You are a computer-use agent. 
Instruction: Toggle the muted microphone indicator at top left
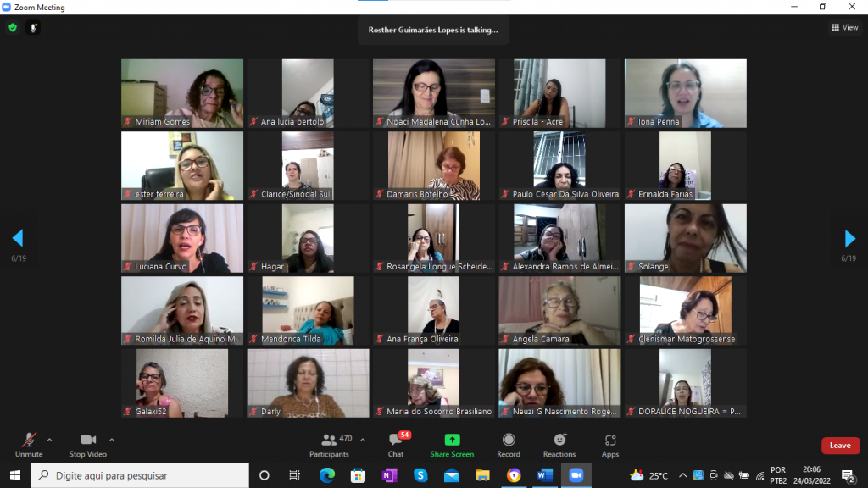34,27
